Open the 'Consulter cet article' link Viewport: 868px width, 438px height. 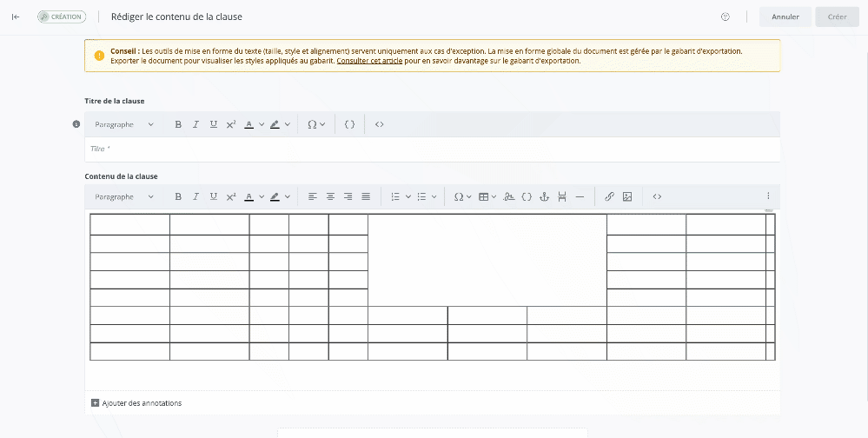click(x=369, y=61)
